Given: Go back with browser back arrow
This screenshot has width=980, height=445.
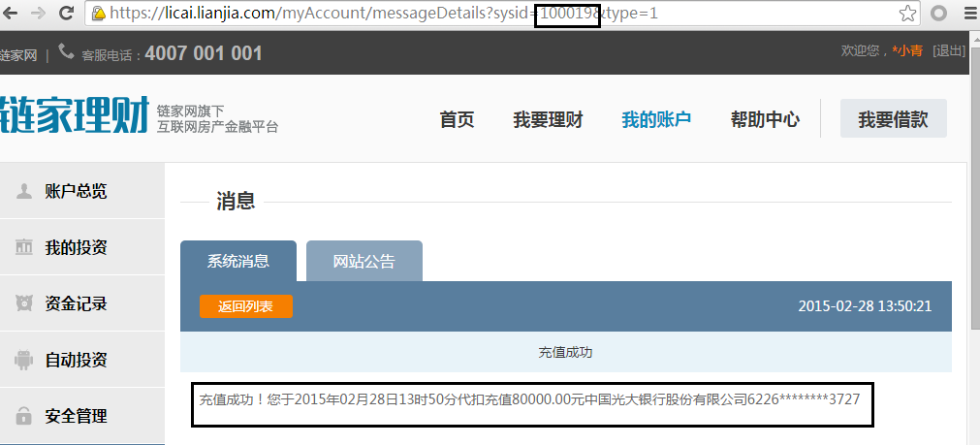Looking at the screenshot, I should (x=12, y=14).
